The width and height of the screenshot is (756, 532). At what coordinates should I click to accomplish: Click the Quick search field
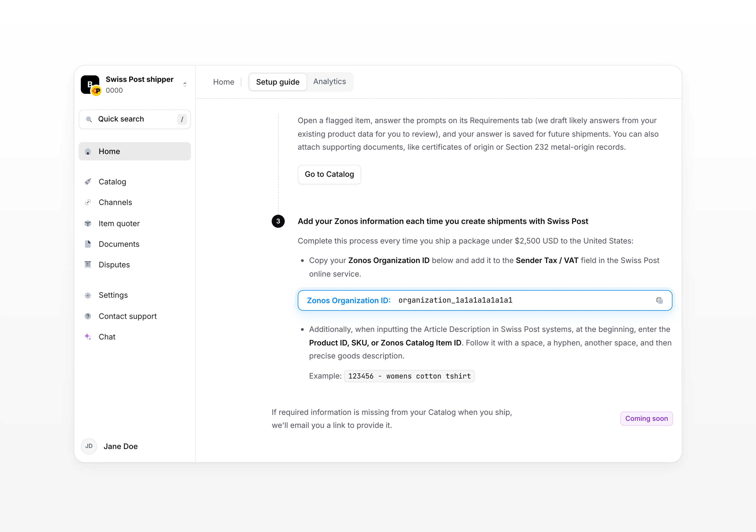tap(135, 119)
